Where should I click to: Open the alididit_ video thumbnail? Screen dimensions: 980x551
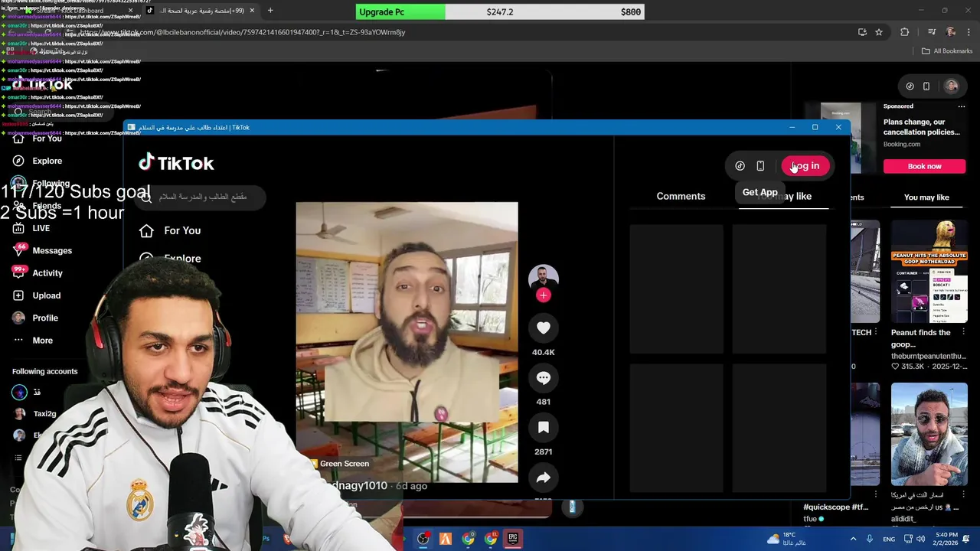(x=929, y=434)
